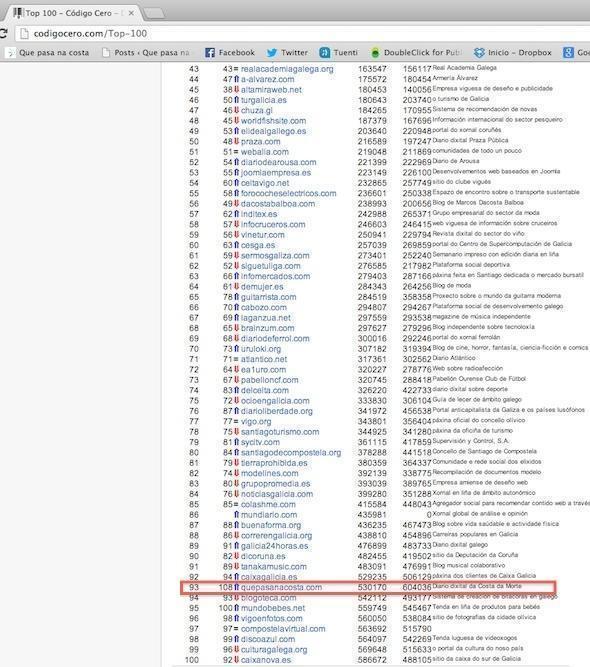The height and width of the screenshot is (667, 590).
Task: Open the cabozo.com link
Action: click(x=264, y=308)
